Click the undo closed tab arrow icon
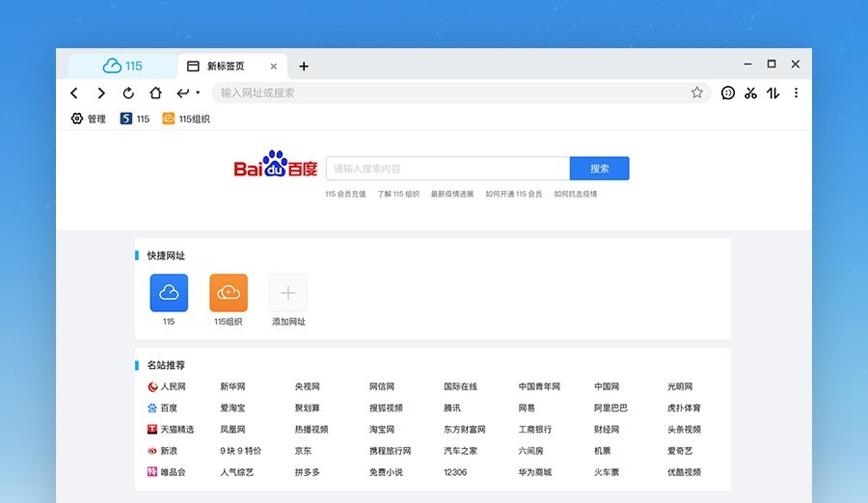This screenshot has height=503, width=868. [x=182, y=93]
